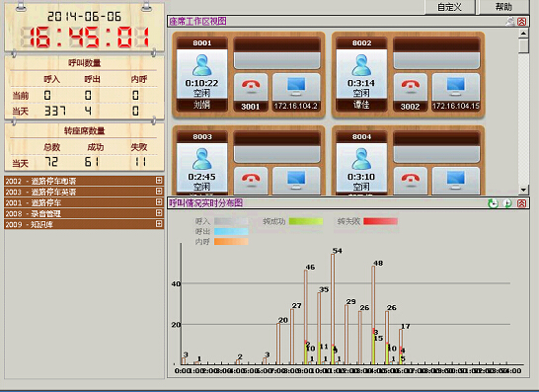Open the 帮助 menu
The width and height of the screenshot is (539, 392).
pos(503,7)
